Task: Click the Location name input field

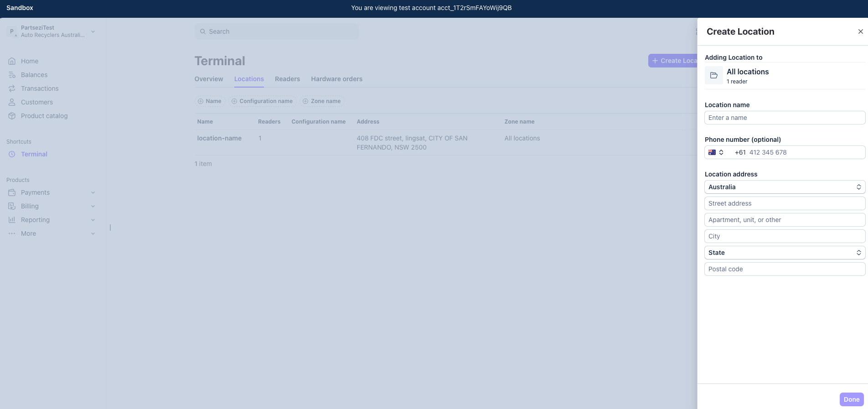Action: pyautogui.click(x=784, y=118)
